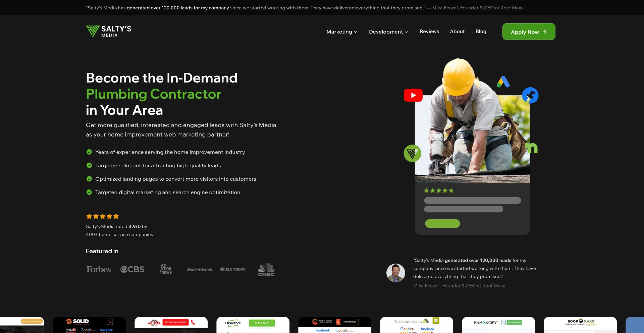The height and width of the screenshot is (333, 644).
Task: Click 'Mike Feazel - Founder & CEO at Roof Maxx' caption
Action: click(x=459, y=286)
